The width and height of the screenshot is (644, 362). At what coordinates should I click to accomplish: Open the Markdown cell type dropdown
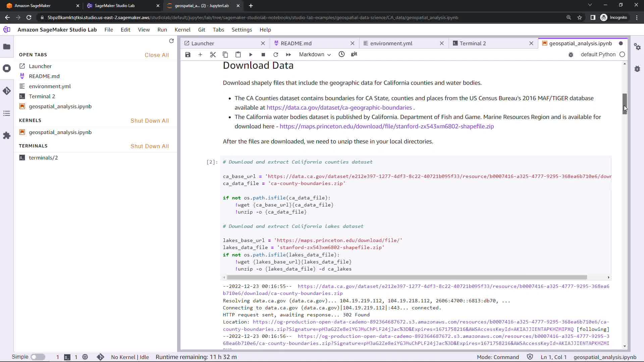point(315,55)
